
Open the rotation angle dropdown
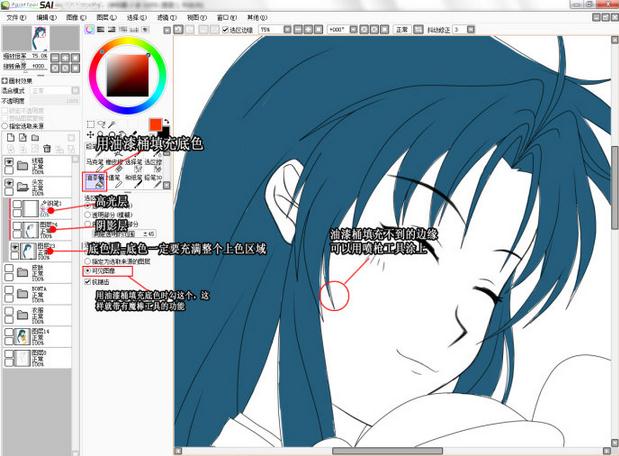click(353, 30)
